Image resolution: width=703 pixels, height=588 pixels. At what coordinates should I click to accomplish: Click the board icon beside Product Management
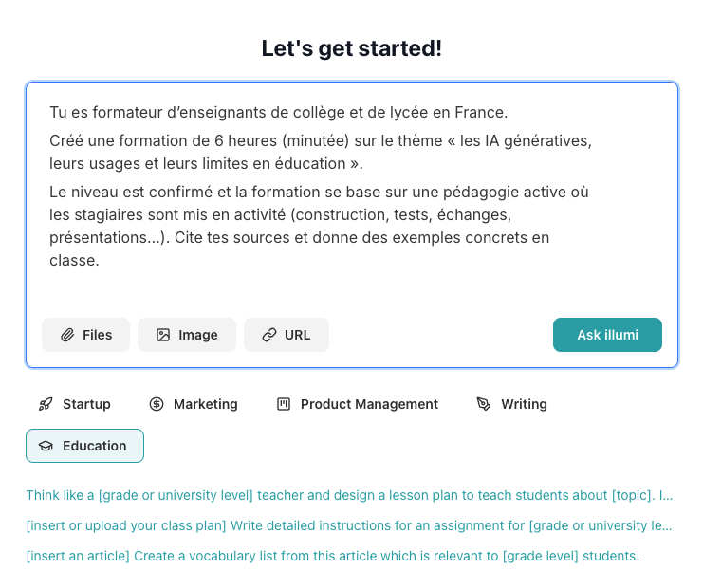pyautogui.click(x=283, y=404)
